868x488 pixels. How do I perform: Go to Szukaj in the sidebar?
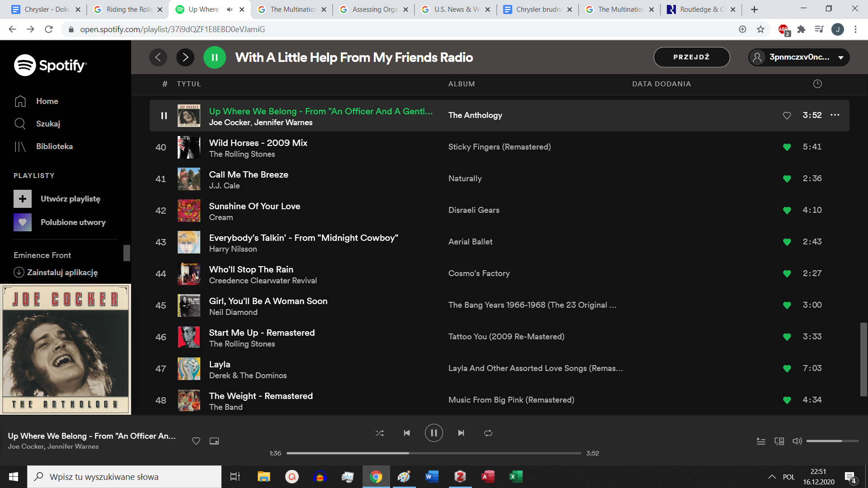pos(47,124)
